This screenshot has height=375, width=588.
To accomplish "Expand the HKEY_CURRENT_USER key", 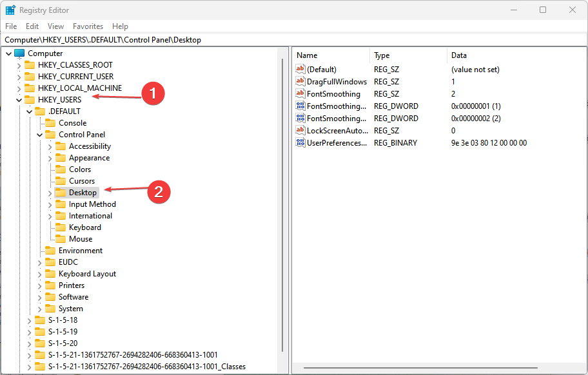I will (x=19, y=77).
